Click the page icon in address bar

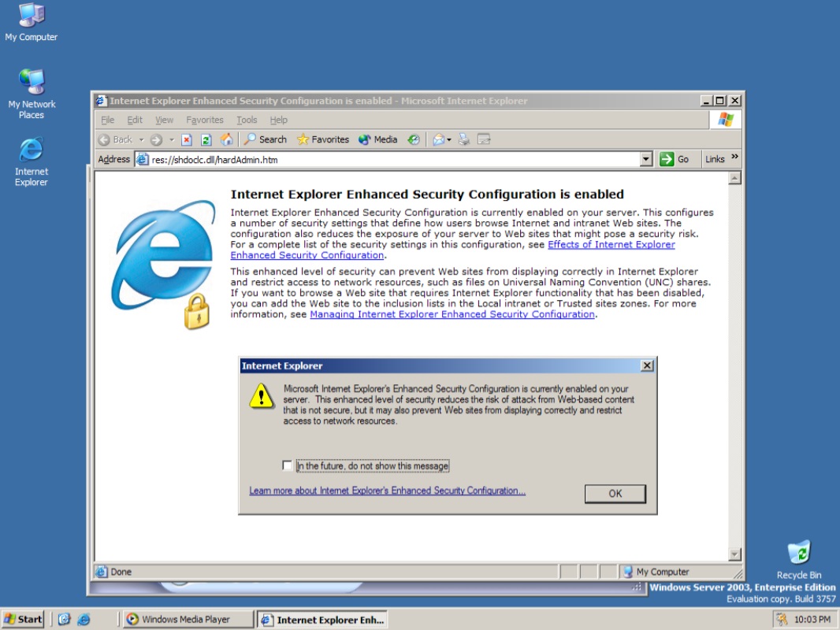[x=142, y=159]
